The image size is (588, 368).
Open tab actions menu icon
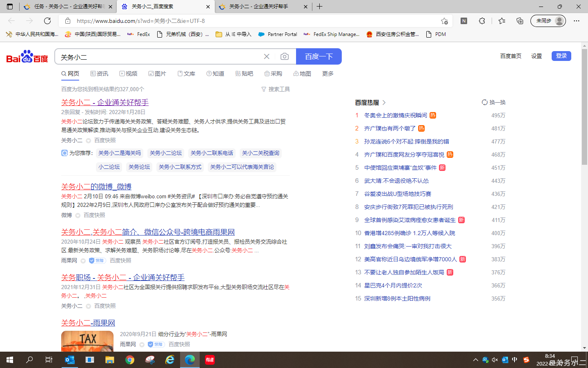pyautogui.click(x=10, y=7)
